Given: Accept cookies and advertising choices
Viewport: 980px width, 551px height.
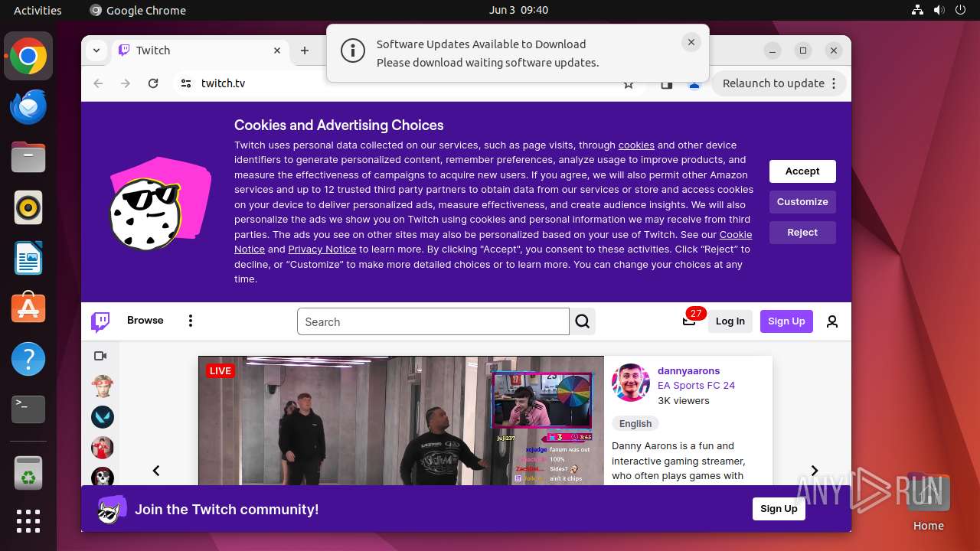Looking at the screenshot, I should pyautogui.click(x=802, y=171).
